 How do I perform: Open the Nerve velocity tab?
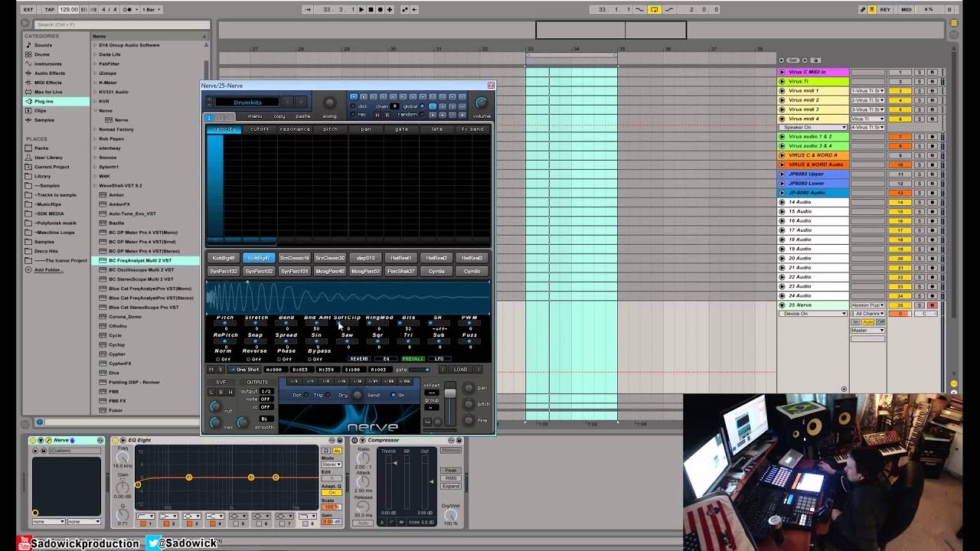(224, 129)
